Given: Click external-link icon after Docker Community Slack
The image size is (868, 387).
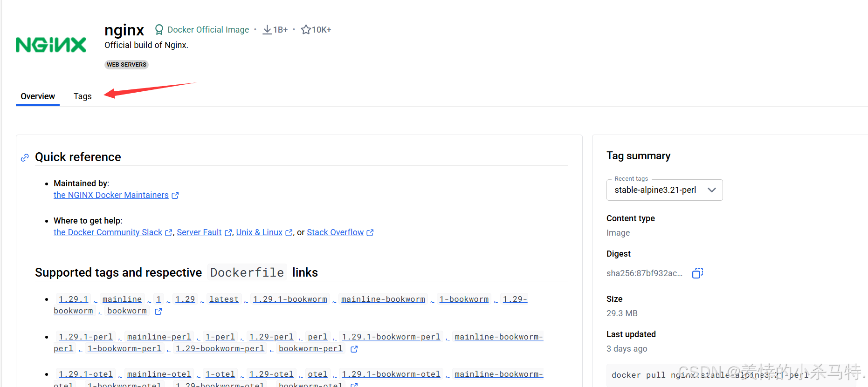Looking at the screenshot, I should tap(169, 233).
